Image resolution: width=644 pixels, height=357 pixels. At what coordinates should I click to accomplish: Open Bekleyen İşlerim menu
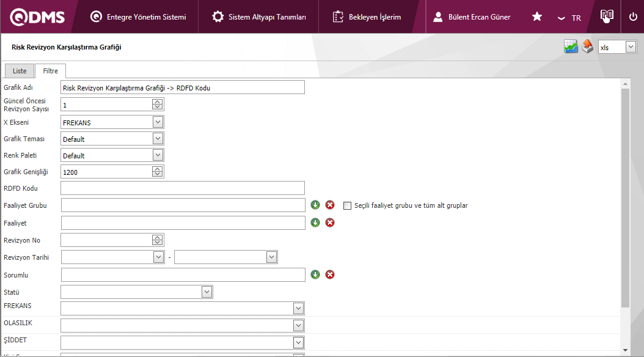(x=367, y=17)
